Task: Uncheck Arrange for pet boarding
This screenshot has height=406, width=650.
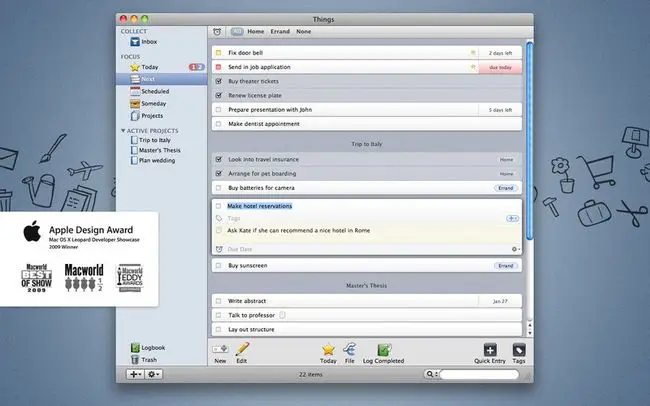Action: 218,174
